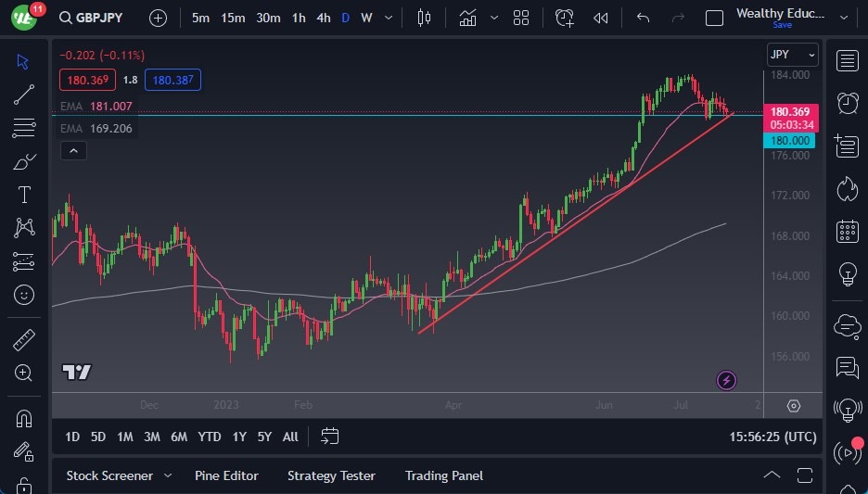The image size is (868, 494).
Task: Open the bar replay rewind button
Action: [601, 18]
